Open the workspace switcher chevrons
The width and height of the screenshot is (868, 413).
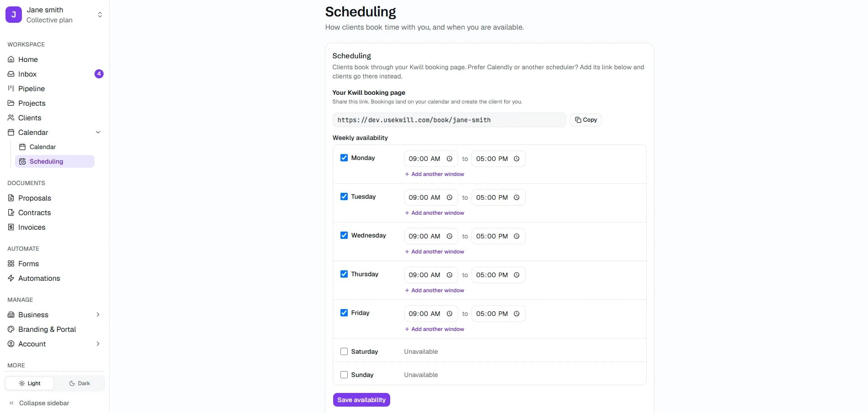pyautogui.click(x=100, y=15)
